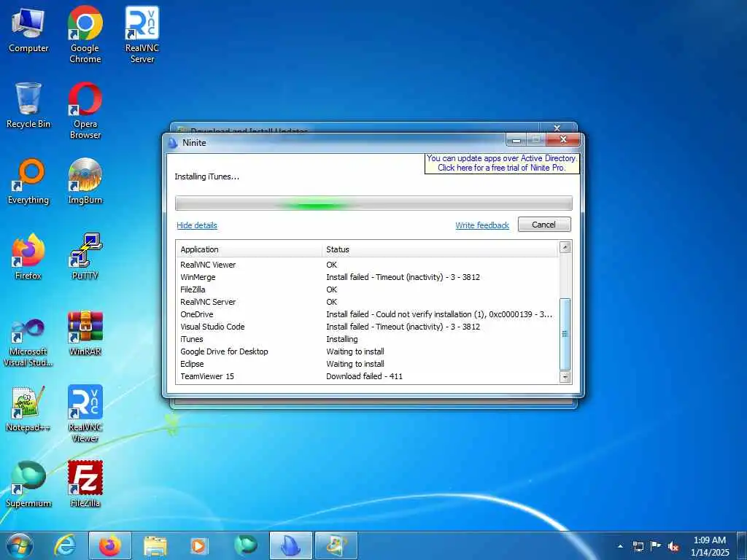This screenshot has height=560, width=747.
Task: Select the WinMerge row
Action: [x=368, y=277]
